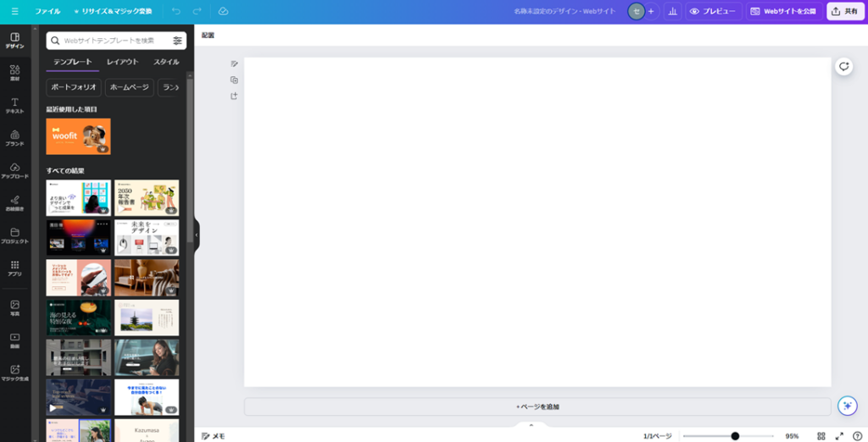Select the テキスト tool in sidebar
This screenshot has width=868, height=442.
click(14, 105)
